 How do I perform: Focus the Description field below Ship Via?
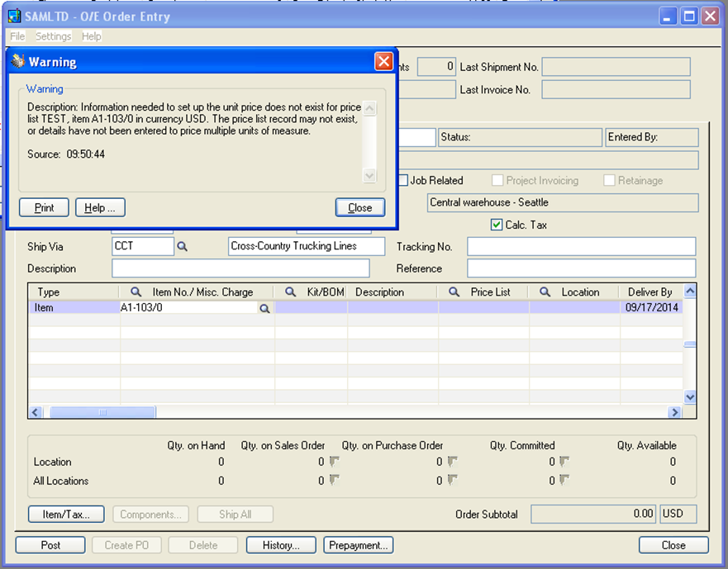click(240, 268)
